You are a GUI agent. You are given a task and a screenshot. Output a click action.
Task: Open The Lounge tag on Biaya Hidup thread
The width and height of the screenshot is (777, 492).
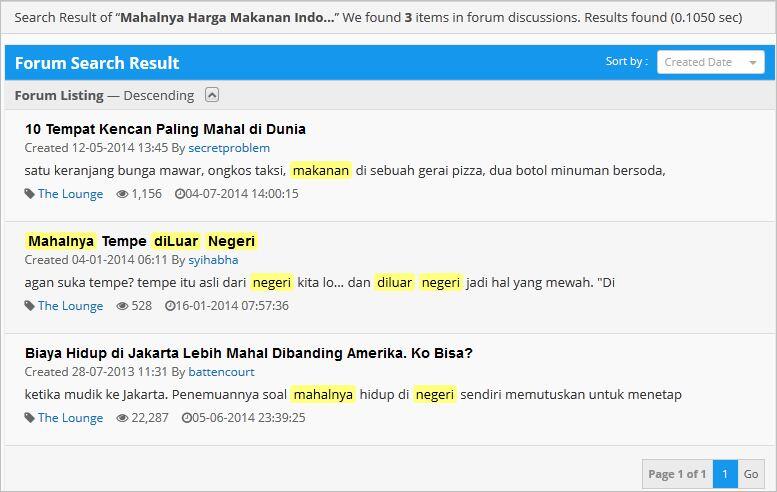coord(70,418)
